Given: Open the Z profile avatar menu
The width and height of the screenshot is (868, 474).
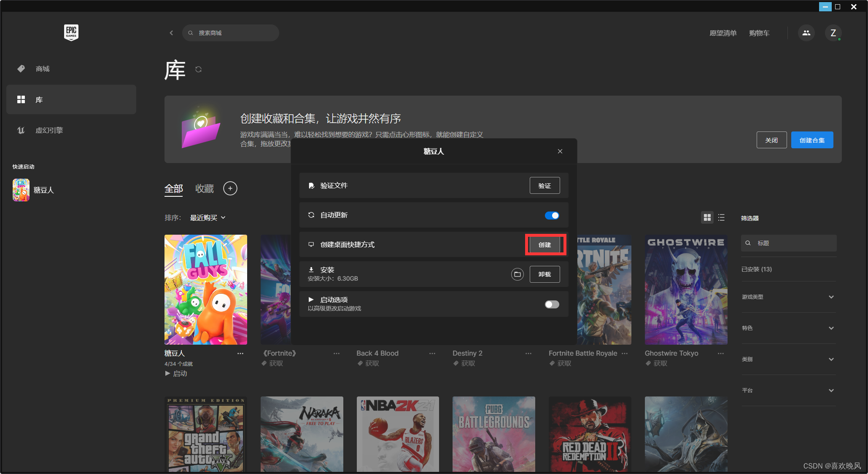Looking at the screenshot, I should pyautogui.click(x=833, y=33).
